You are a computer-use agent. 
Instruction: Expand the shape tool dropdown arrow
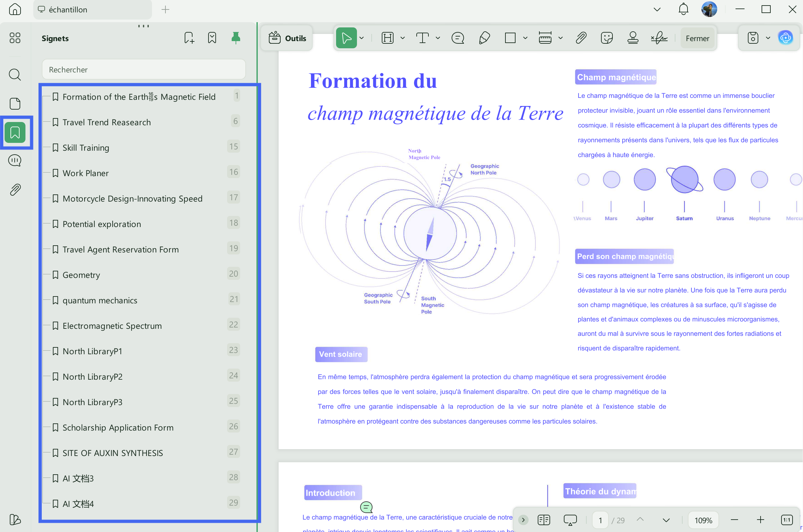click(525, 38)
